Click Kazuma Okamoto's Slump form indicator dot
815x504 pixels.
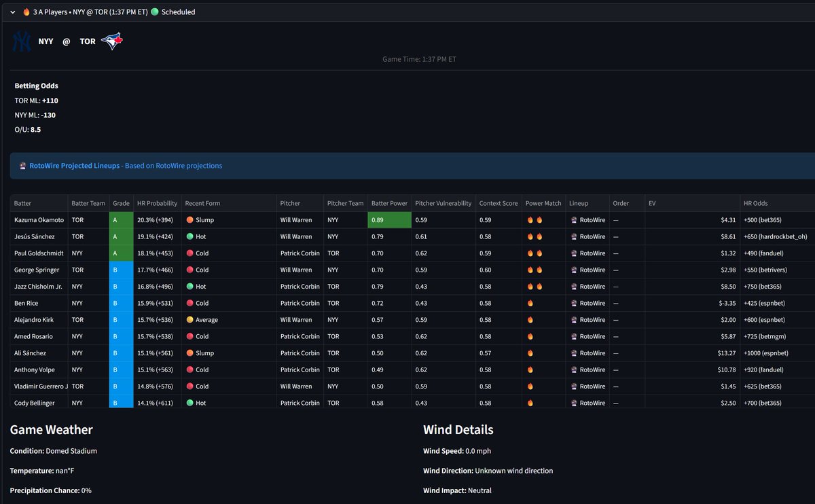click(190, 220)
